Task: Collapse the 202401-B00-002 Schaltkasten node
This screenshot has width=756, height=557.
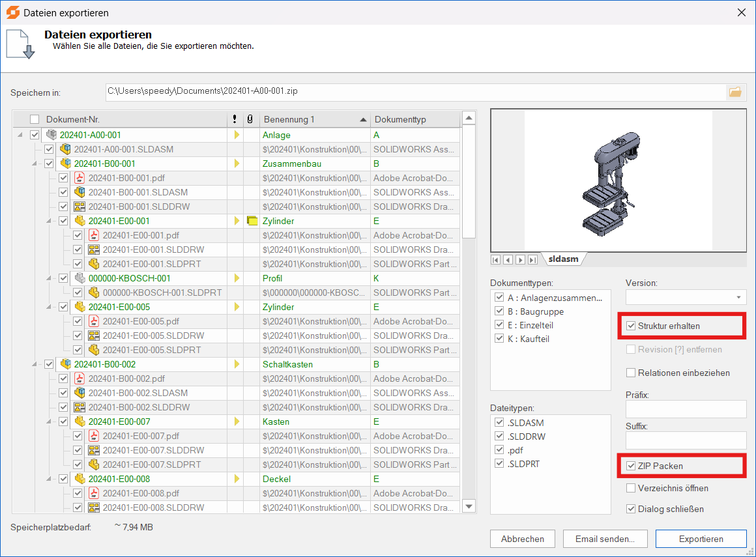Action: point(35,364)
